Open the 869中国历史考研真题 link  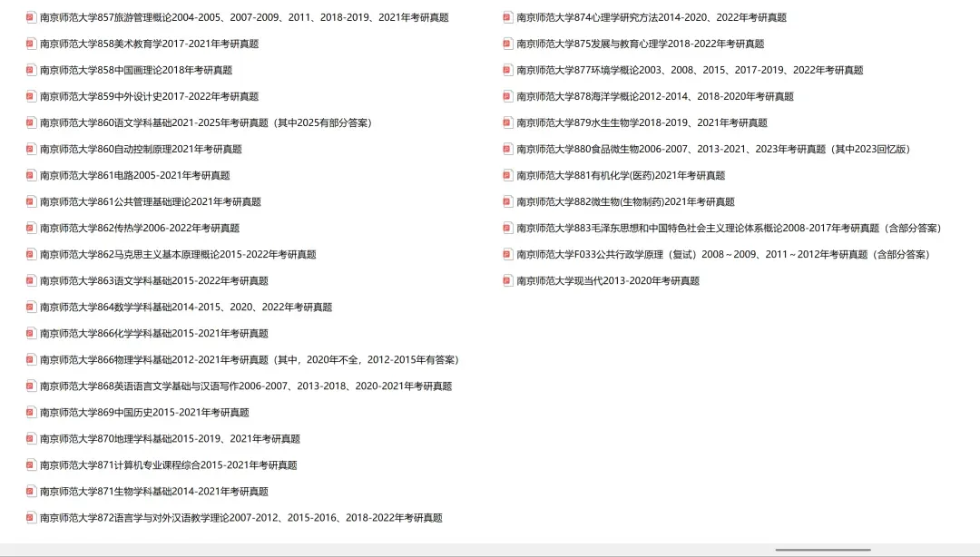(x=145, y=412)
